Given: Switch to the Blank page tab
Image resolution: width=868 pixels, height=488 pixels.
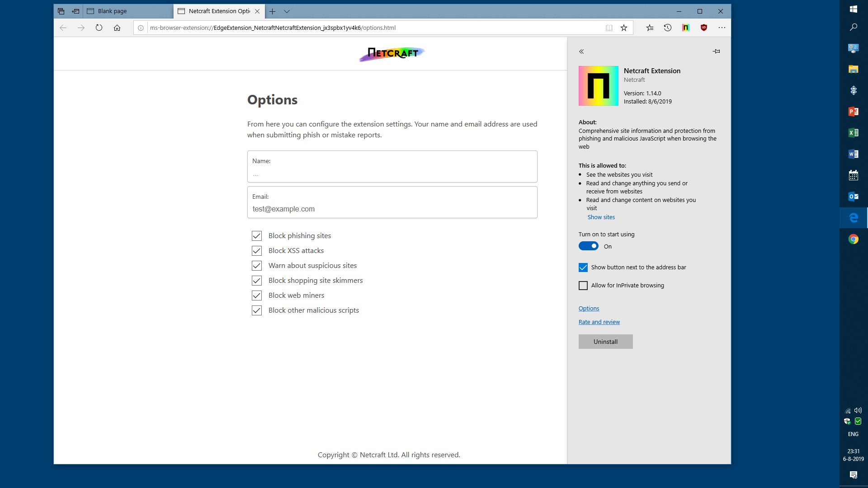Looking at the screenshot, I should click(x=128, y=11).
